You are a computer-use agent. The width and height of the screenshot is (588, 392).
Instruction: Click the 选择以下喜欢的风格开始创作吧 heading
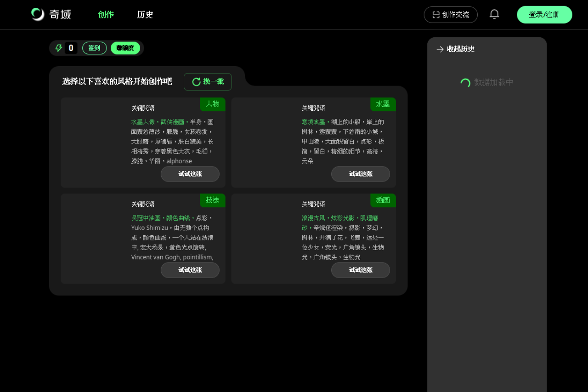(x=117, y=82)
